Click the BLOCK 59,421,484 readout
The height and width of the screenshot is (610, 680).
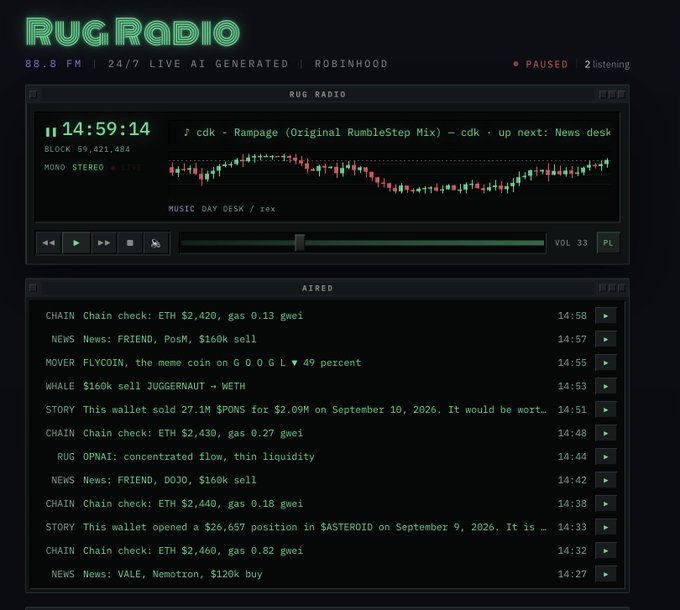[x=87, y=149]
